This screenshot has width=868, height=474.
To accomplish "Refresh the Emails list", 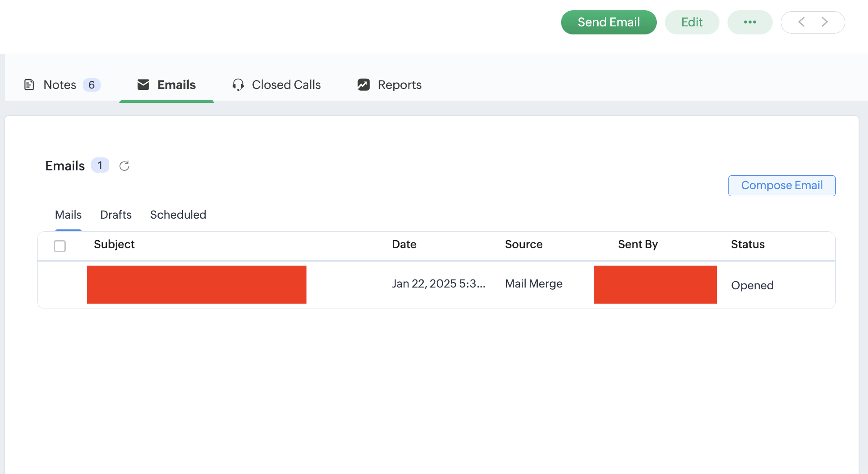I will pyautogui.click(x=124, y=166).
